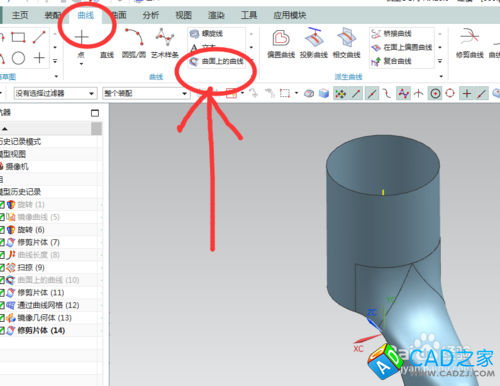
Task: Click the 桥接曲线 command
Action: 392,33
